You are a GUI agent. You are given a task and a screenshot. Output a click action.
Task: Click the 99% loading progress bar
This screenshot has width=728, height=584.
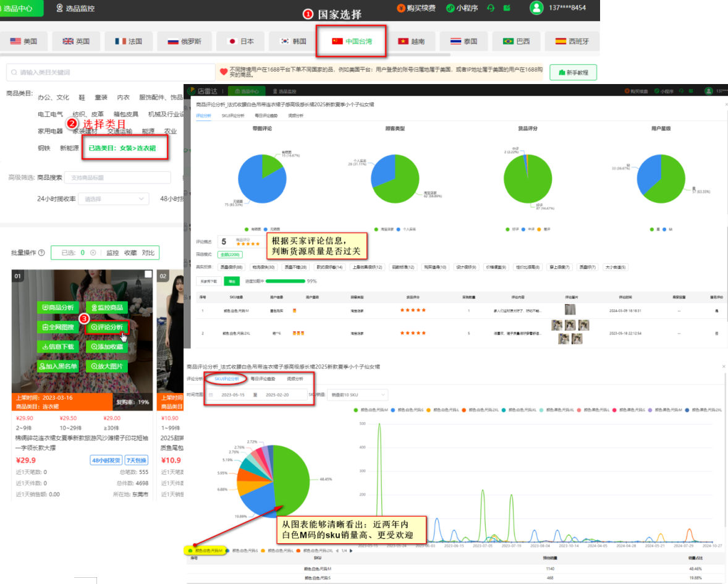pyautogui.click(x=285, y=281)
